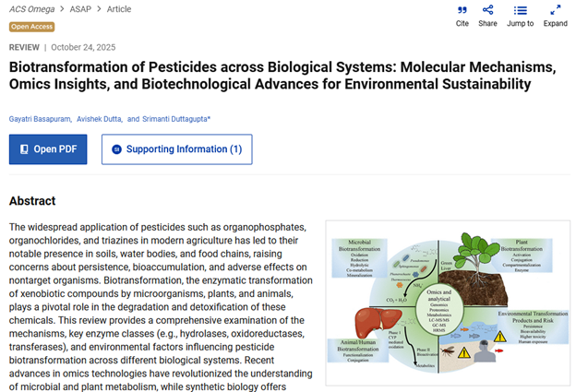Click the Open Access badge
Screen dimensions: 576x392
tap(31, 27)
